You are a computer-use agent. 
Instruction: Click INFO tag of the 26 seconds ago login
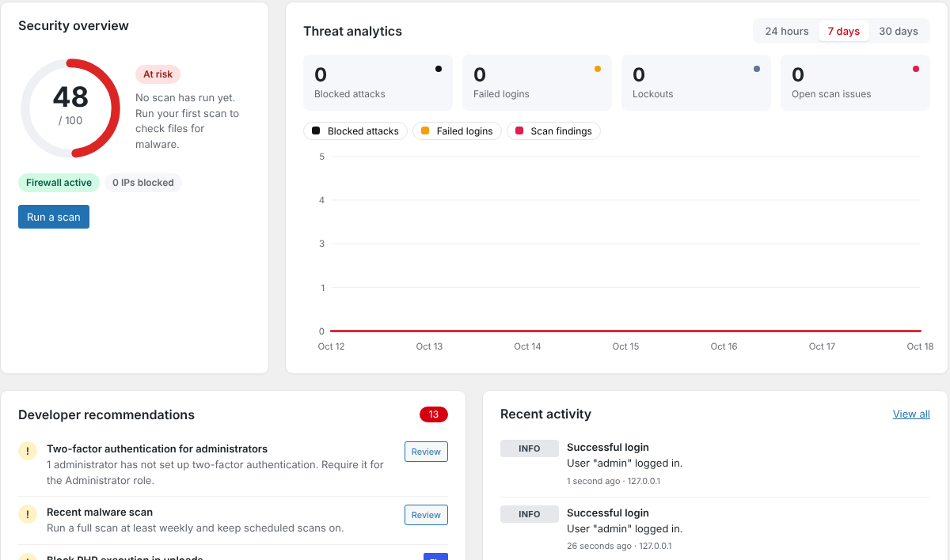tap(530, 514)
